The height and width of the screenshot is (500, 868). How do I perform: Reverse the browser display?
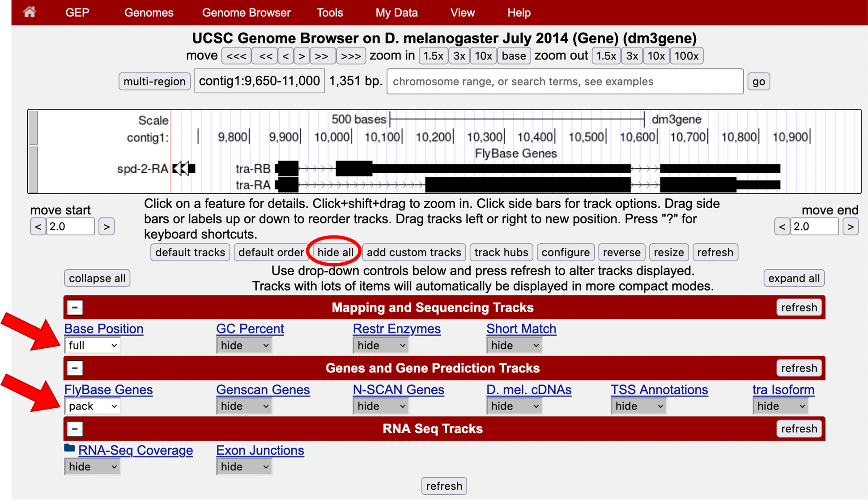pyautogui.click(x=621, y=252)
